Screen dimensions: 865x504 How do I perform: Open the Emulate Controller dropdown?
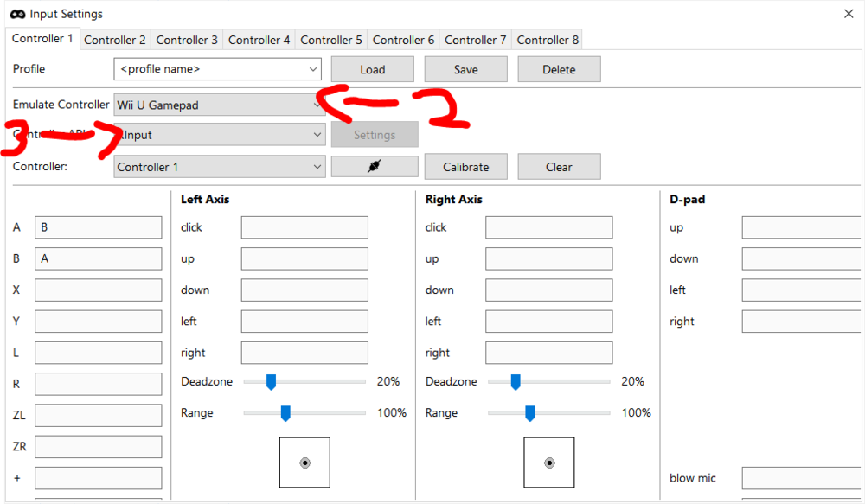(x=219, y=105)
